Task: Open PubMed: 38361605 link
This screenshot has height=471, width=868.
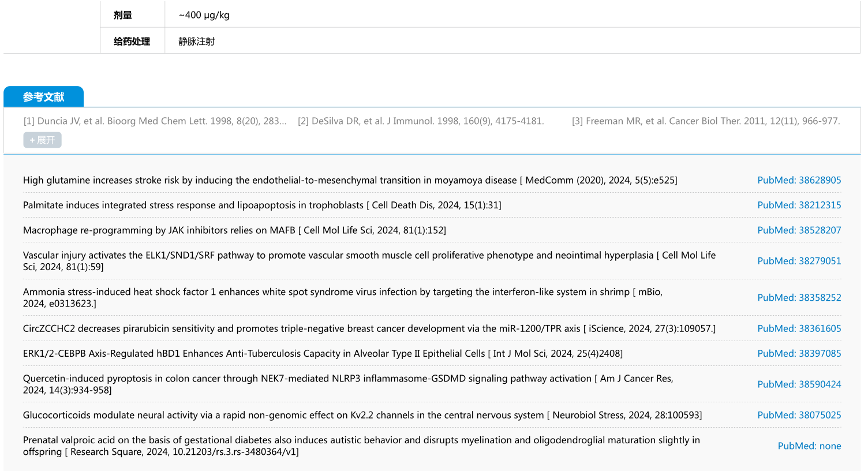Action: [x=799, y=328]
